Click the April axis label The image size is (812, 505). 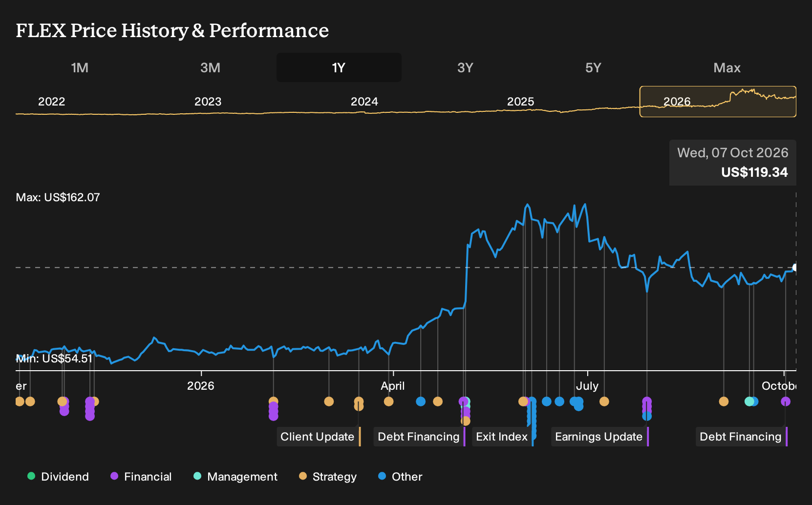tap(393, 386)
